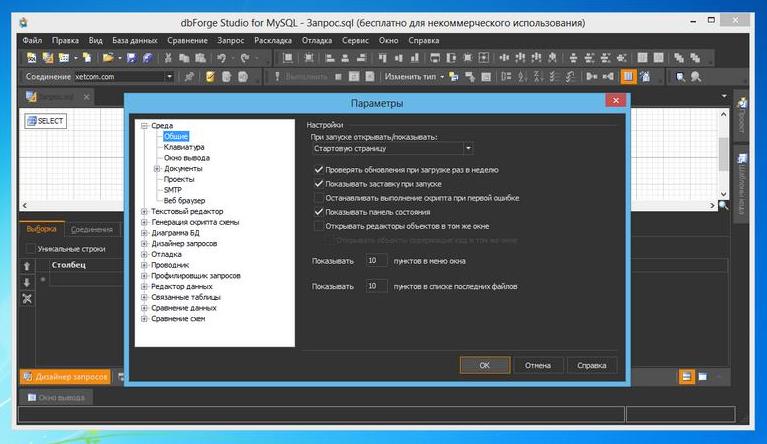Expand the Сравнение схем node
Viewport: 767px width, 444px height.
[x=144, y=319]
